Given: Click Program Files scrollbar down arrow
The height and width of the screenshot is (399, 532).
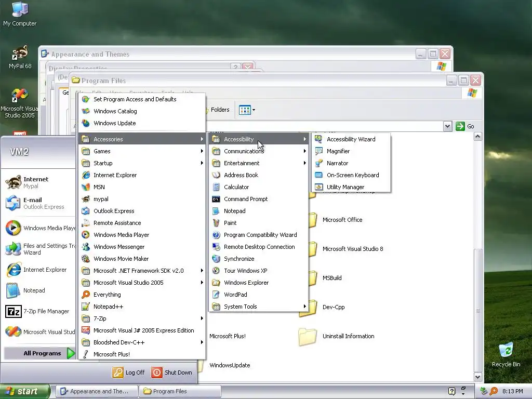Looking at the screenshot, I should coord(478,377).
